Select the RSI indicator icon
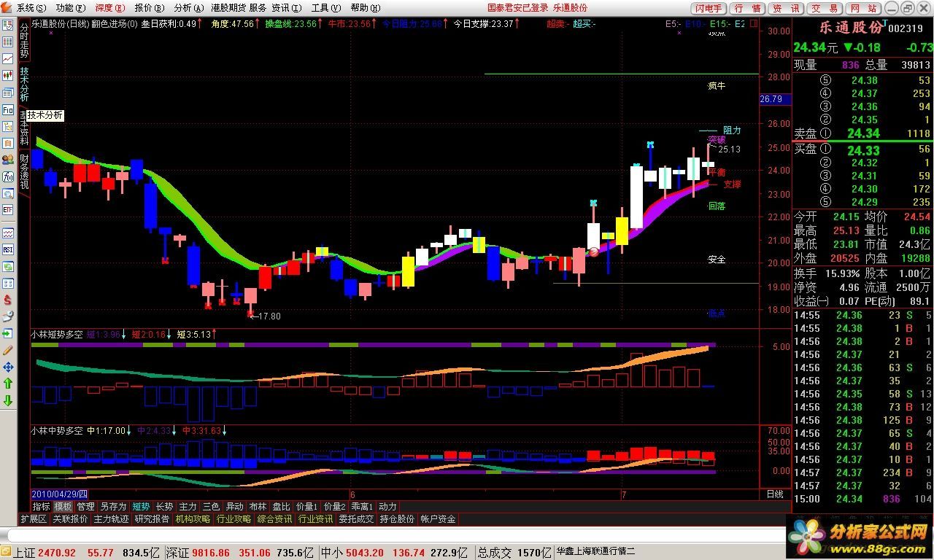This screenshot has width=934, height=560. 7,249
